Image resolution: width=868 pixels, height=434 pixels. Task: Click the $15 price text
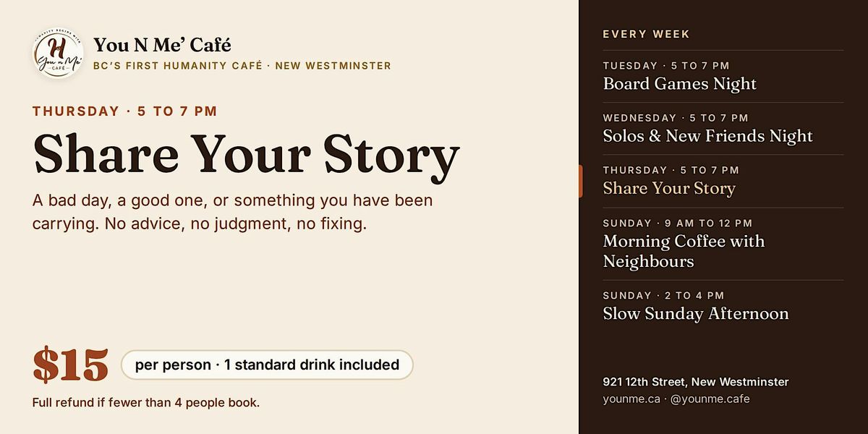pos(70,365)
